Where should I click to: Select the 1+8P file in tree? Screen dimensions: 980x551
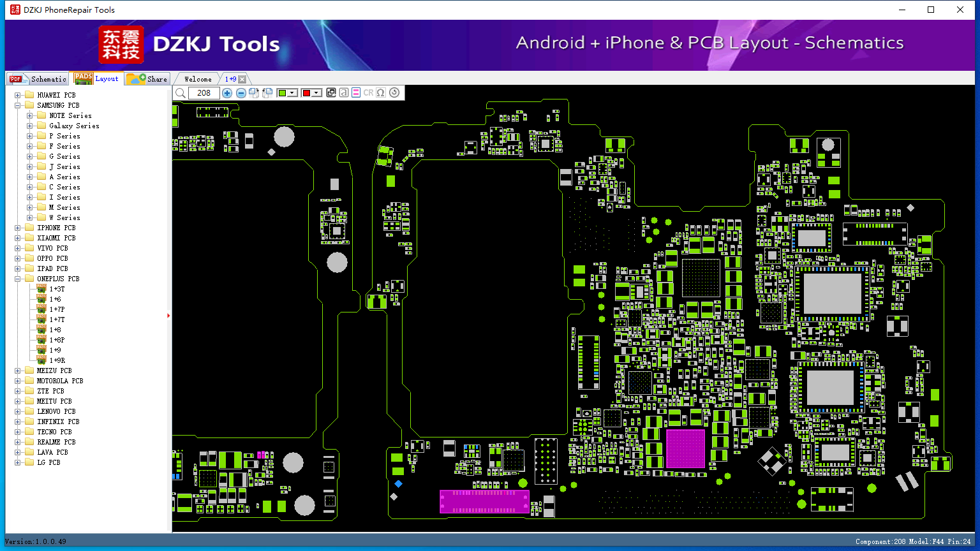point(57,340)
